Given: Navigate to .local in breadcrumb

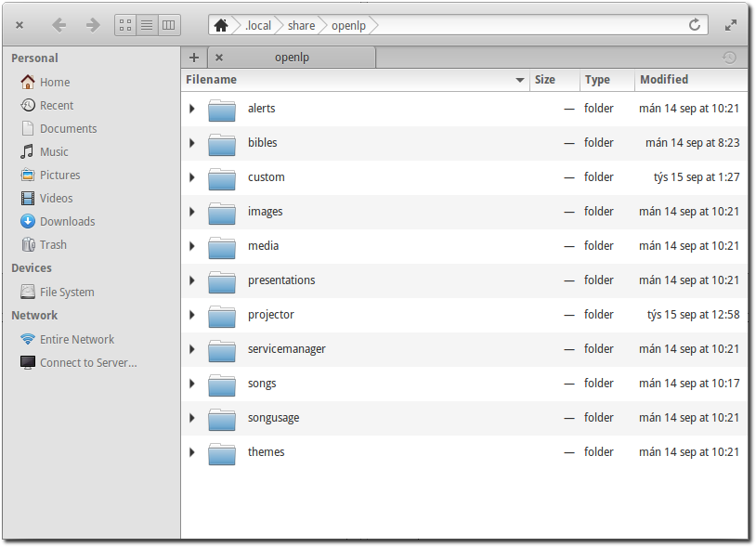Looking at the screenshot, I should click(x=258, y=26).
